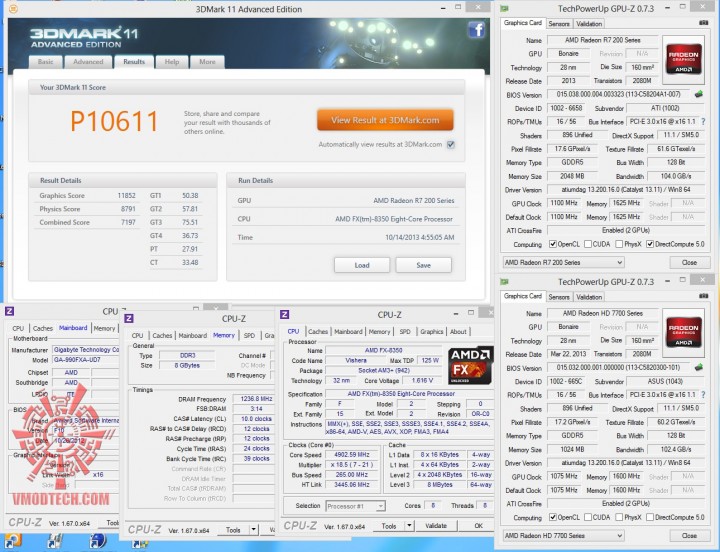The image size is (720, 552).
Task: Click the camera screenshot icon in bottom GPU-Z
Action: click(703, 296)
